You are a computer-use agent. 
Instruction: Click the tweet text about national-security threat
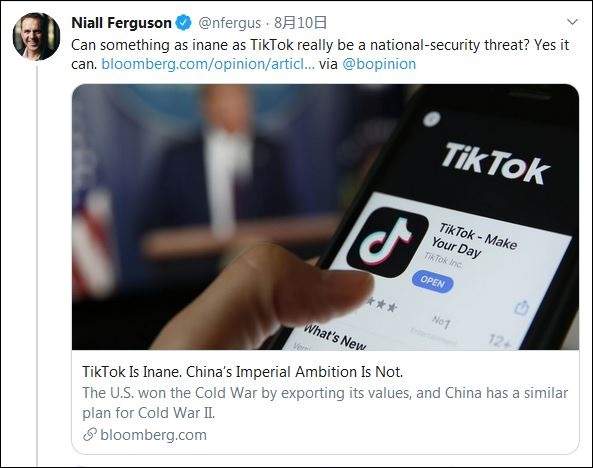point(320,54)
